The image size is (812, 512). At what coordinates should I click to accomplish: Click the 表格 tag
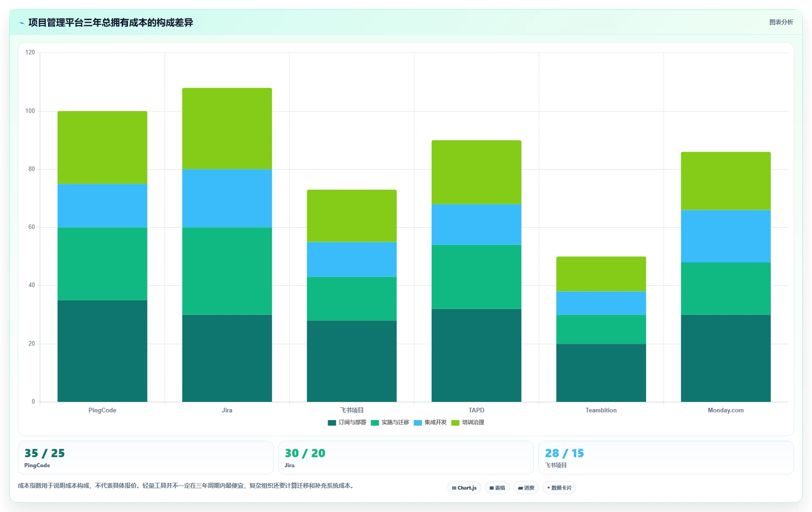[497, 488]
